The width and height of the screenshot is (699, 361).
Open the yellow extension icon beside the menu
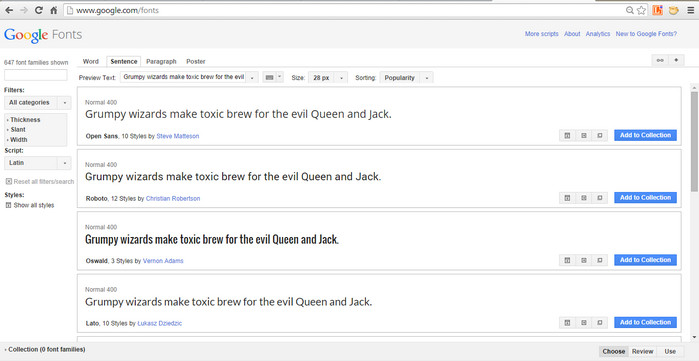(x=674, y=10)
